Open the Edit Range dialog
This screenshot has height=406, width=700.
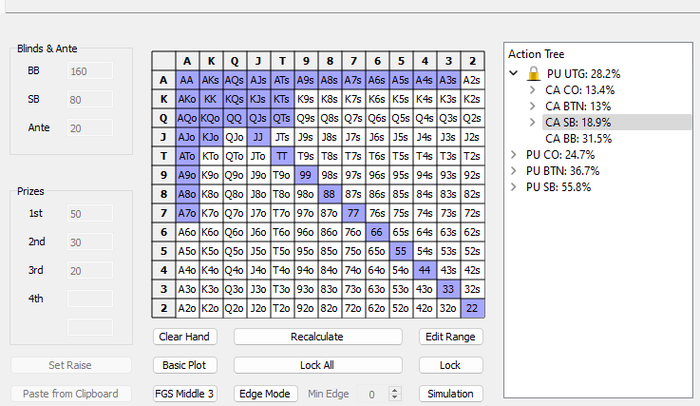[450, 337]
